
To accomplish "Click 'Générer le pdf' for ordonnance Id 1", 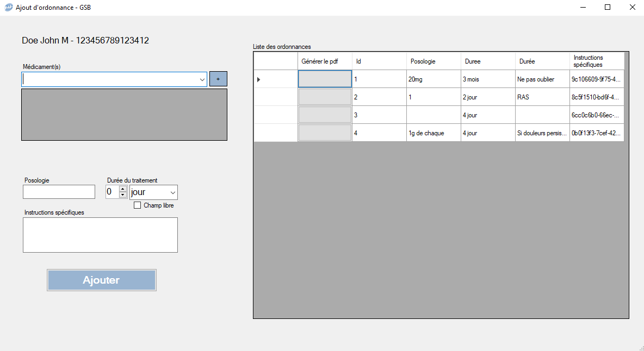I will (324, 79).
